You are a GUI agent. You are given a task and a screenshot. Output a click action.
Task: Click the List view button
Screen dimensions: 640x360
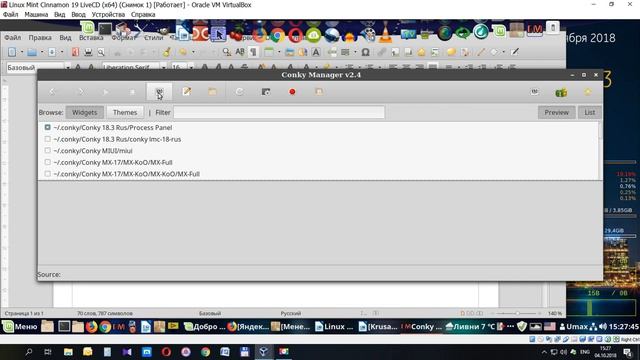coord(589,112)
